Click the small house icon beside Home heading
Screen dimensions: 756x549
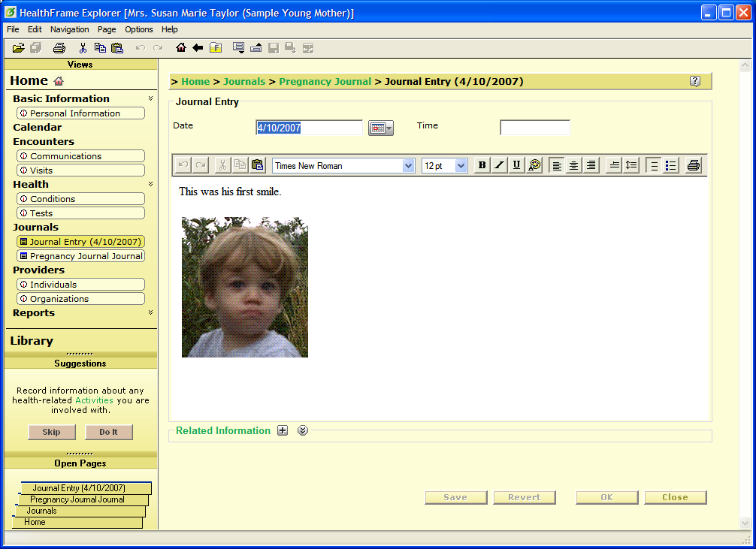(59, 81)
